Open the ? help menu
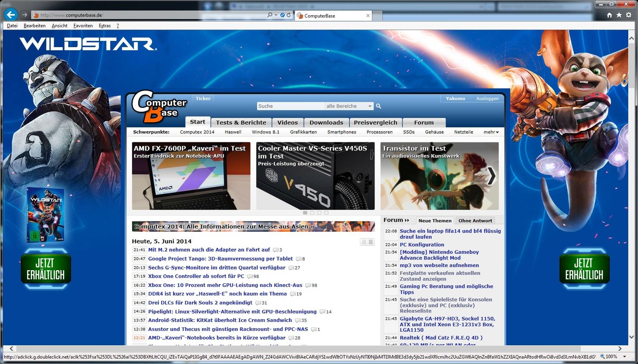638x364 pixels. click(x=118, y=26)
